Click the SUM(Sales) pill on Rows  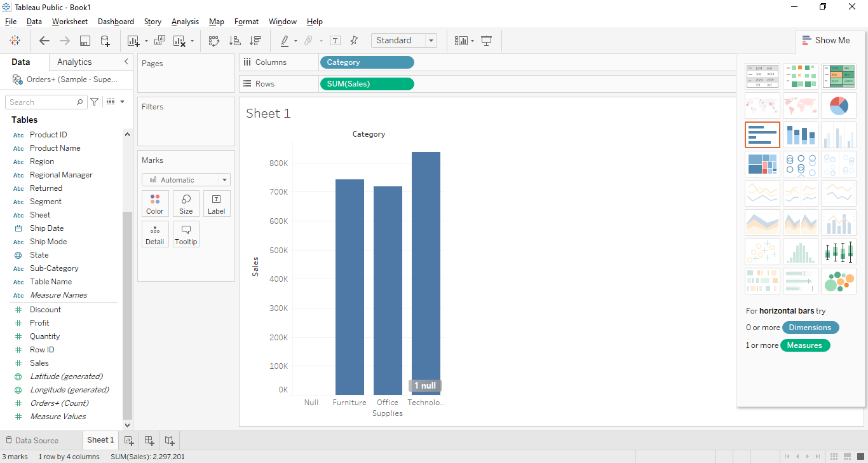click(367, 84)
